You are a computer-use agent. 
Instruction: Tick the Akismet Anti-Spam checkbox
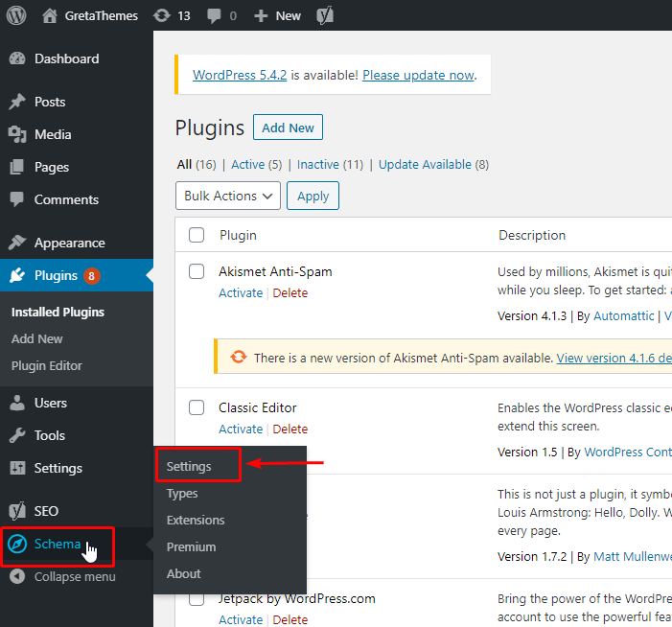(x=197, y=271)
